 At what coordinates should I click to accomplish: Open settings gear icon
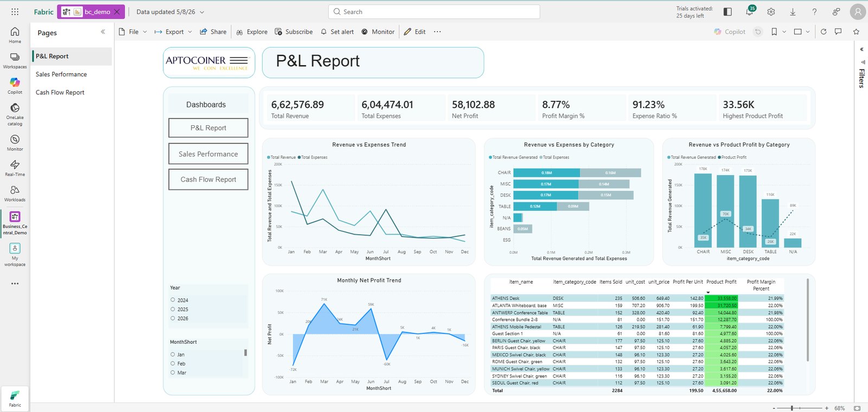(x=771, y=11)
